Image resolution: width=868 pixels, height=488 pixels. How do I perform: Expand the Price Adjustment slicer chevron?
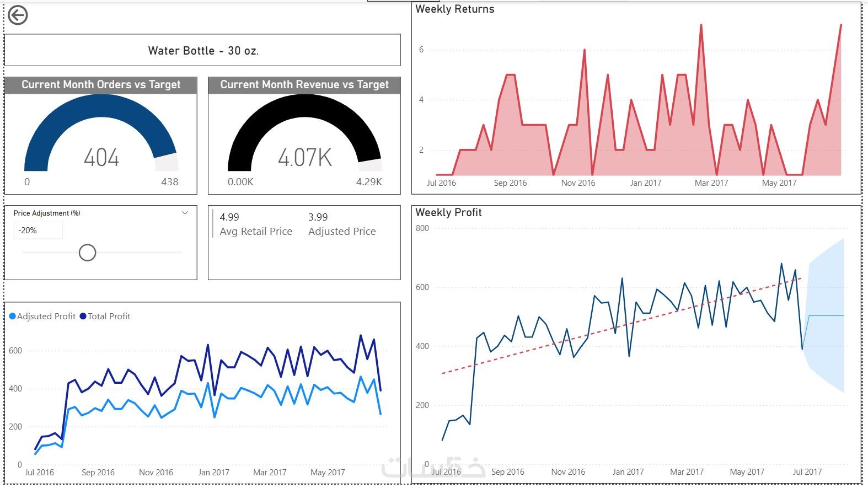click(185, 213)
